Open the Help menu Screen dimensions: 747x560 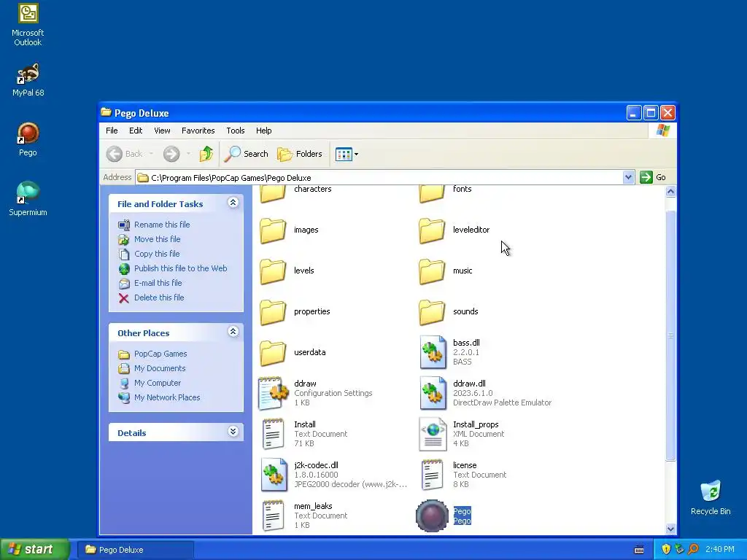(x=263, y=131)
